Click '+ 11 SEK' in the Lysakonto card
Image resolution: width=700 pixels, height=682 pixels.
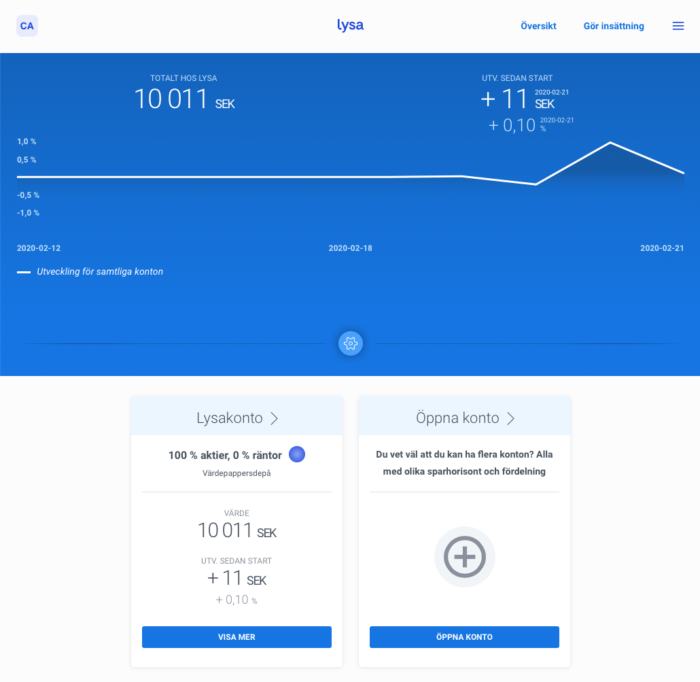pos(237,578)
